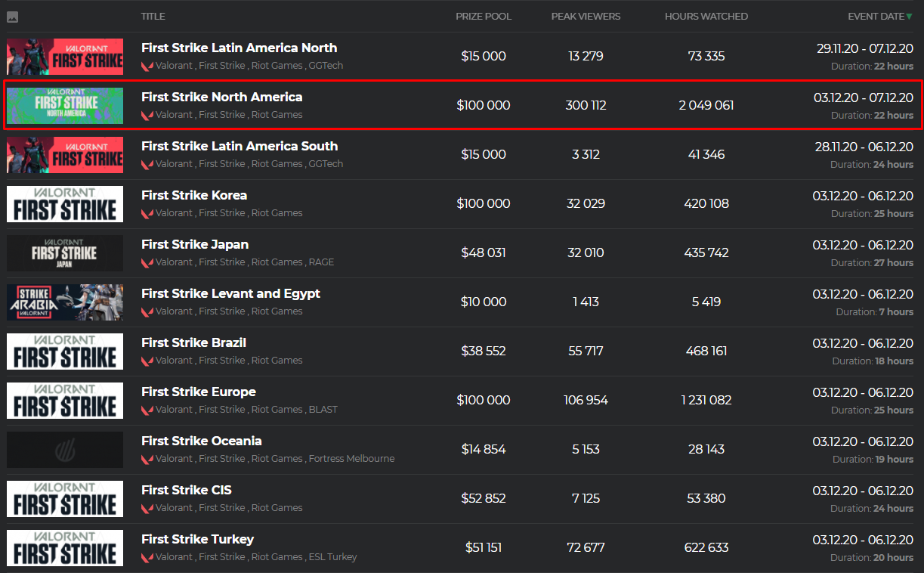The image size is (924, 573).
Task: Open the First Strike Korea event title
Action: 194,195
